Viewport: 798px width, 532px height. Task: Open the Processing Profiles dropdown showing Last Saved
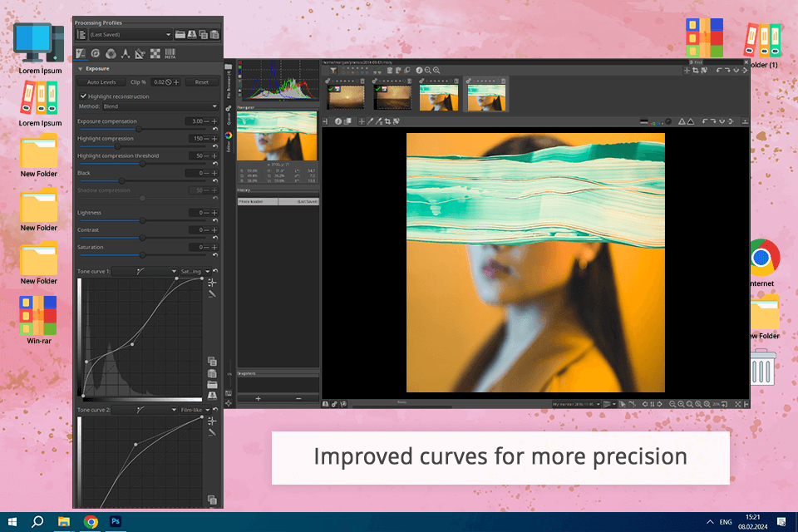tap(130, 34)
